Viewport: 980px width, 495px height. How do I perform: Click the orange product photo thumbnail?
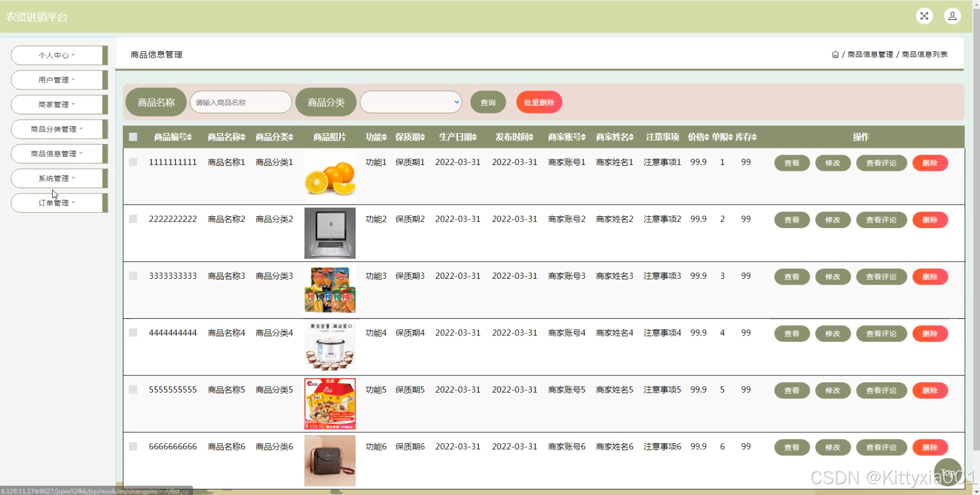coord(330,176)
